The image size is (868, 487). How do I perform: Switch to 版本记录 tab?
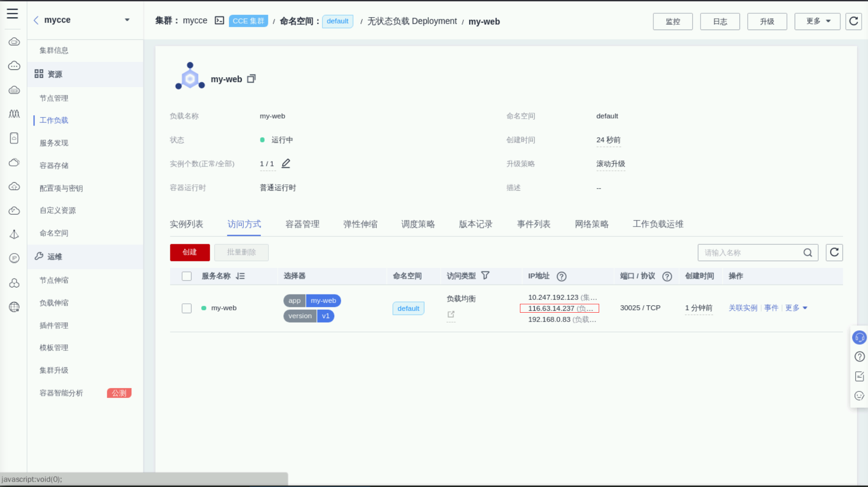click(x=476, y=225)
